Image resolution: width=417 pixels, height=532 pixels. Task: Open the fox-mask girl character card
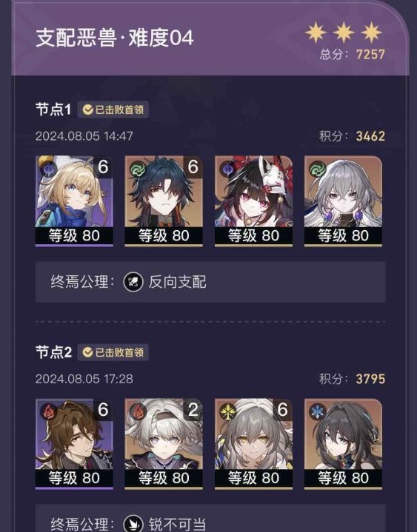(253, 201)
